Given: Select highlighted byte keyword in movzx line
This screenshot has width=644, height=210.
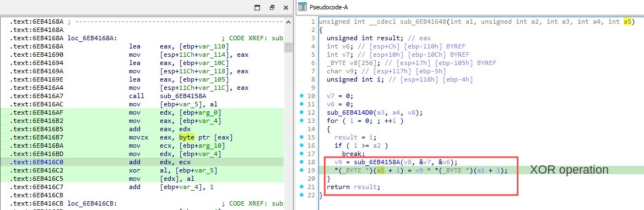Looking at the screenshot, I should [x=186, y=137].
